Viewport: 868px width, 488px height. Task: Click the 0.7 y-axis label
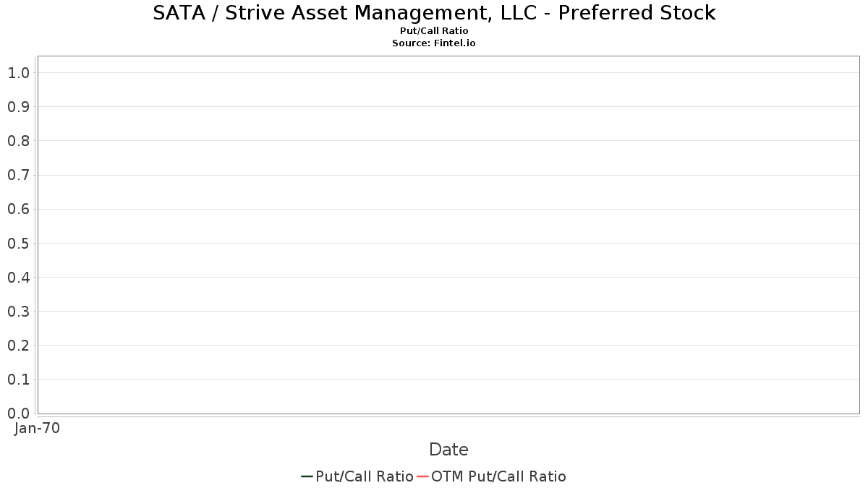coord(18,175)
